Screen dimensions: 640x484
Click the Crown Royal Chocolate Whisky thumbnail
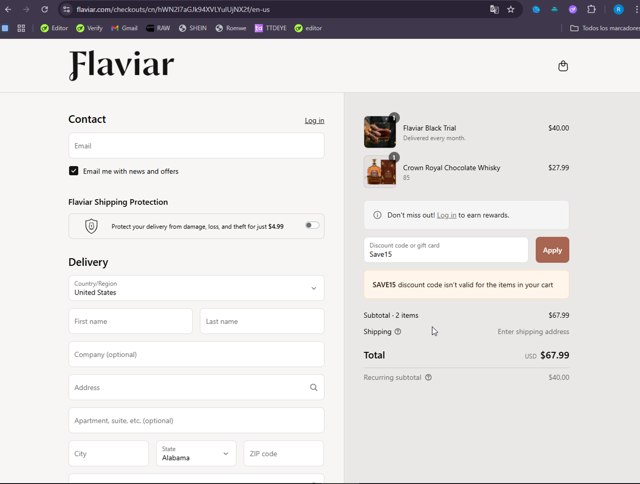tap(380, 171)
